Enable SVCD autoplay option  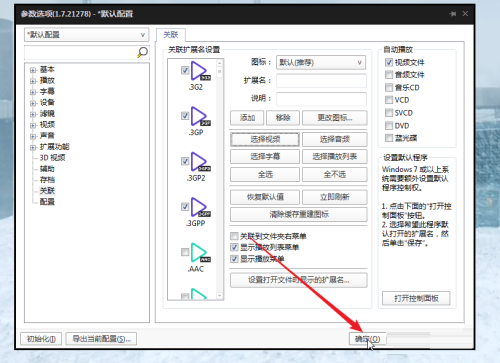click(x=389, y=113)
